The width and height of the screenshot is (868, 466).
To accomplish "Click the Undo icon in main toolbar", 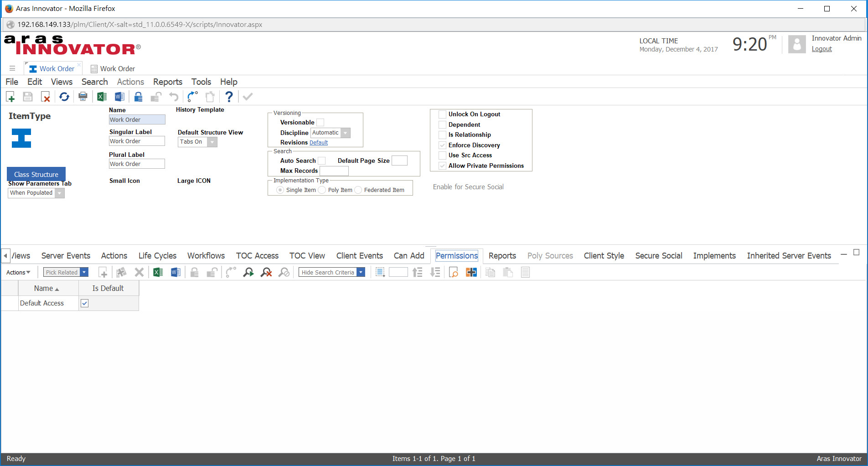I will pos(174,97).
